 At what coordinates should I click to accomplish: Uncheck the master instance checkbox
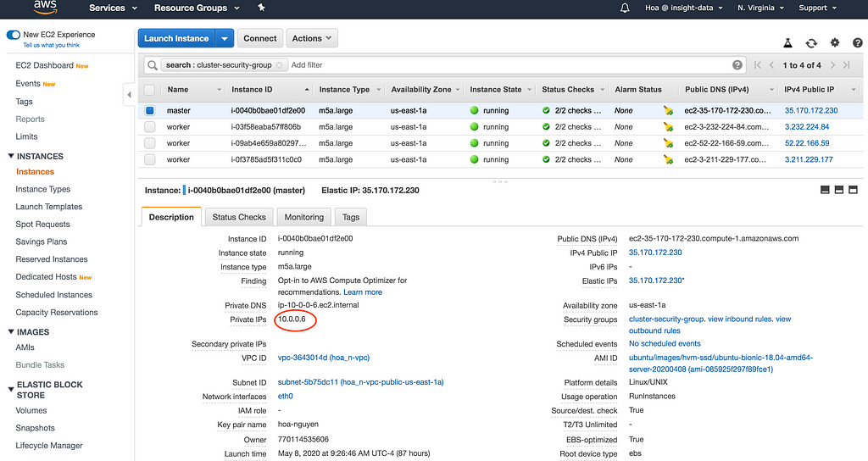[149, 111]
